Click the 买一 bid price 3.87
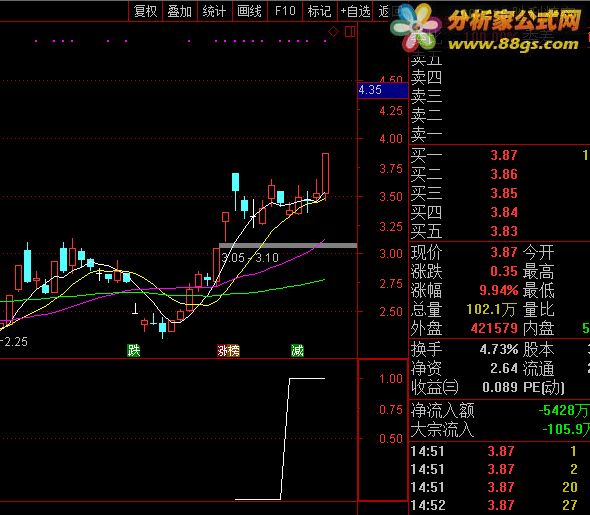This screenshot has width=590, height=515. [504, 155]
